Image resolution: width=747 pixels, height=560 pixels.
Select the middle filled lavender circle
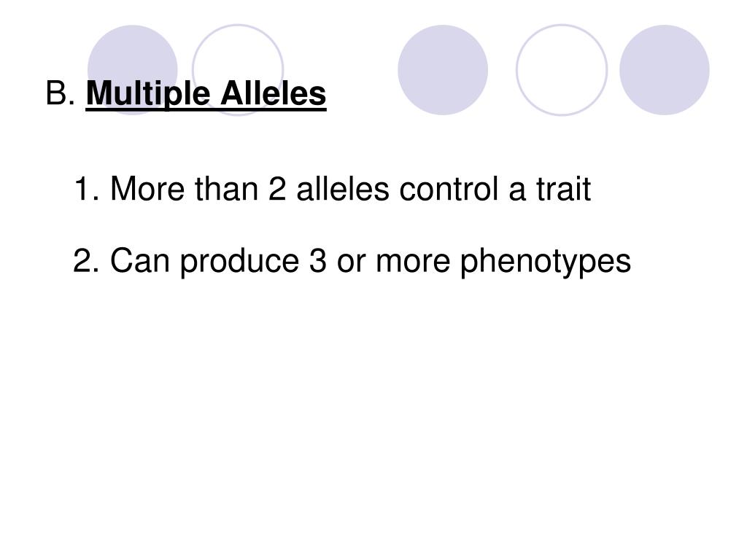(x=443, y=69)
